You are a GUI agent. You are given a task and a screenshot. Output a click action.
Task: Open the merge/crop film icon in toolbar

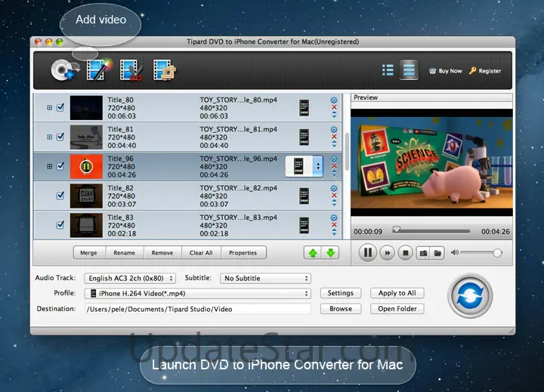click(164, 70)
